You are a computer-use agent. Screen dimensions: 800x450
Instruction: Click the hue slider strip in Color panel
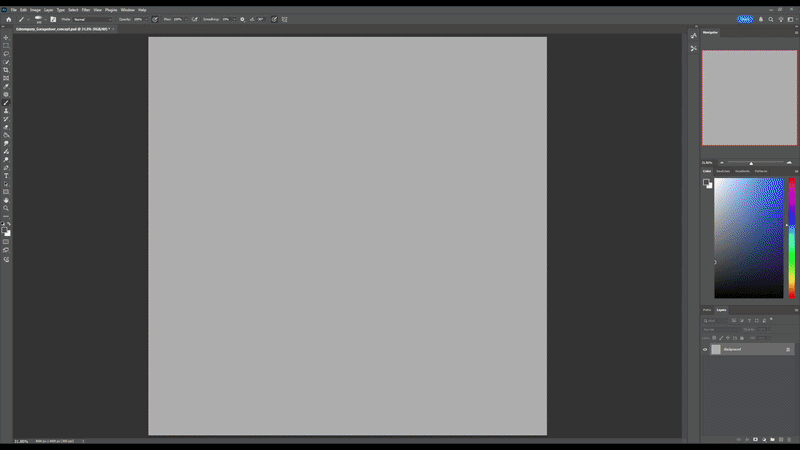[792, 238]
